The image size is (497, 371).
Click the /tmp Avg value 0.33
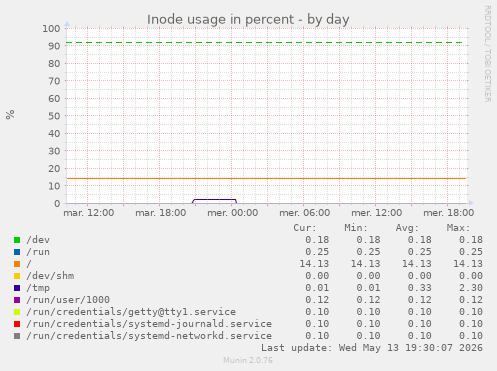click(x=419, y=288)
